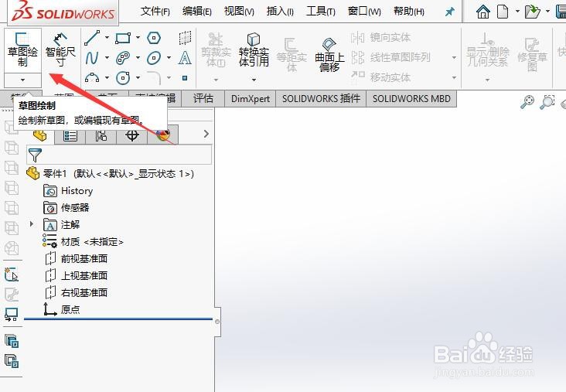Select the History folder in tree

(x=77, y=190)
